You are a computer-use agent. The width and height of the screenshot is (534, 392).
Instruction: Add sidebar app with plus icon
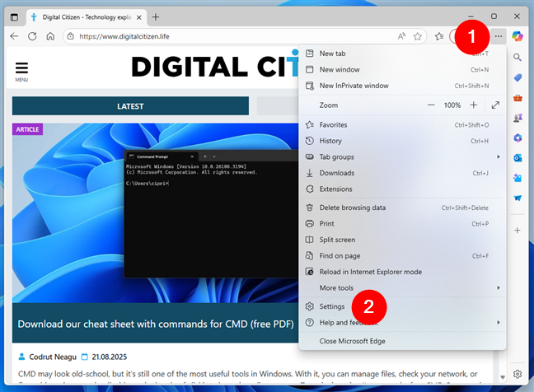coord(518,231)
